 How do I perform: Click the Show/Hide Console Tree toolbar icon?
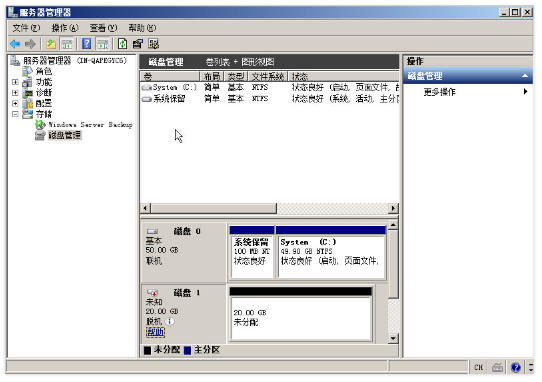pyautogui.click(x=67, y=44)
